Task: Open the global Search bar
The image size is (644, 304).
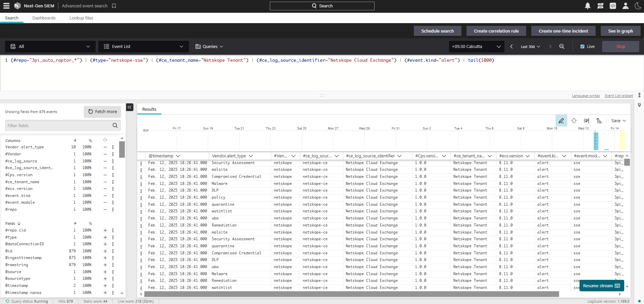Action: [322, 6]
